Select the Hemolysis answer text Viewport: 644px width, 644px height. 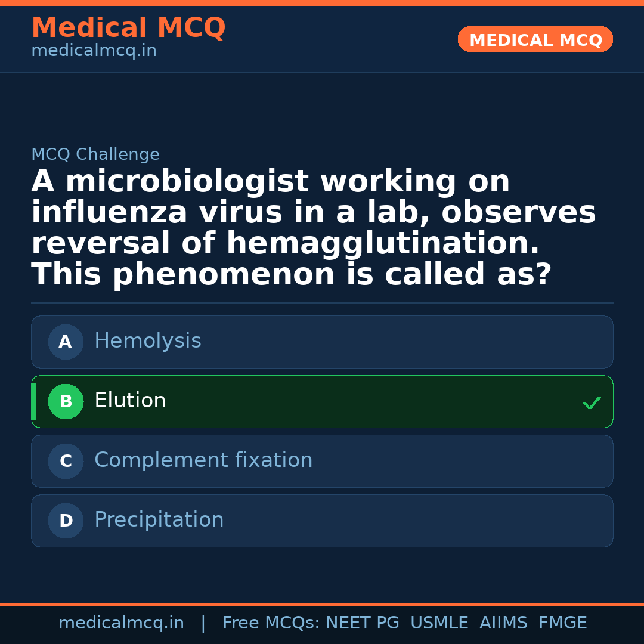148,341
